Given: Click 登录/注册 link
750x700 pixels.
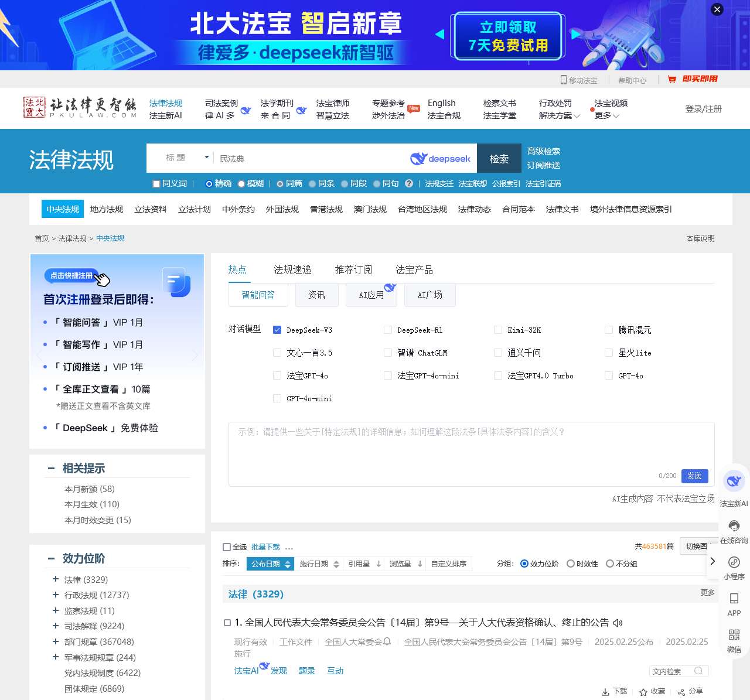Looking at the screenshot, I should [x=704, y=109].
